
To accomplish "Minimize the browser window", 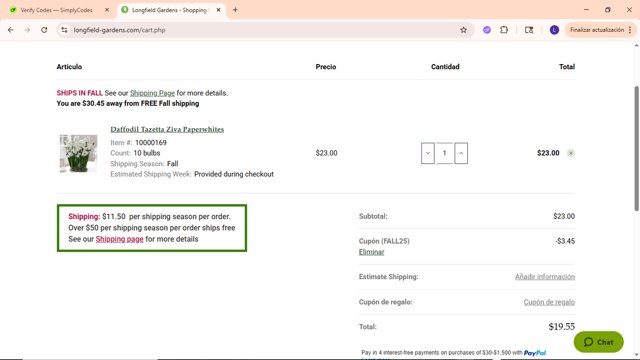I will pyautogui.click(x=586, y=10).
